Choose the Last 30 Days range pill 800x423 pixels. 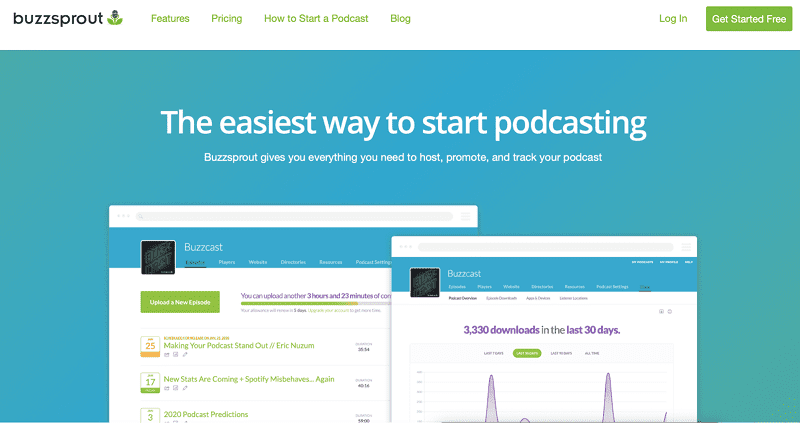(527, 353)
